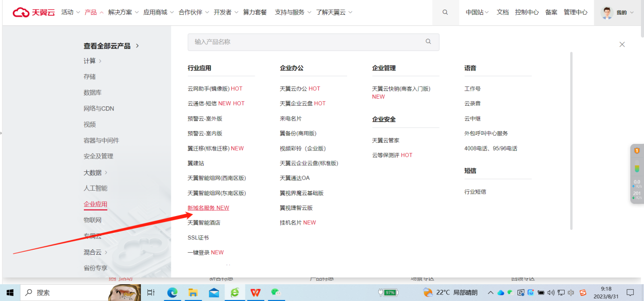Click the battery 97% indicator in taskbar
The width and height of the screenshot is (644, 301).
[387, 292]
